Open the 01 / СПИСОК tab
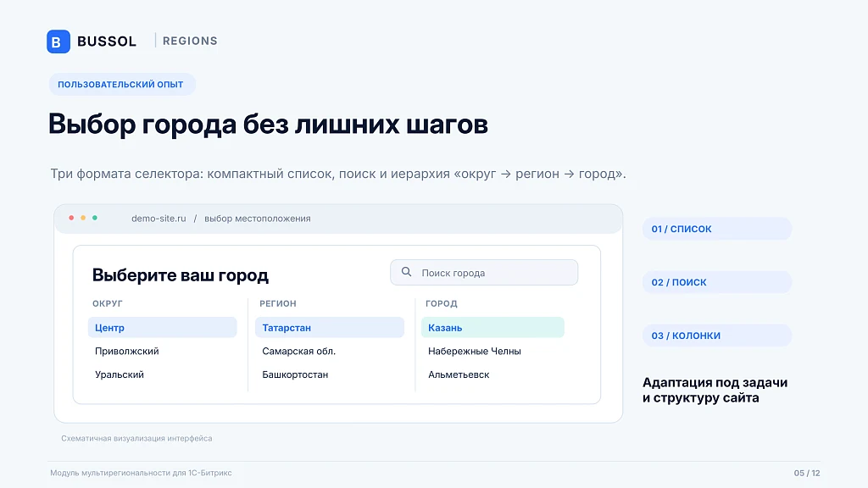This screenshot has height=488, width=868. 717,229
